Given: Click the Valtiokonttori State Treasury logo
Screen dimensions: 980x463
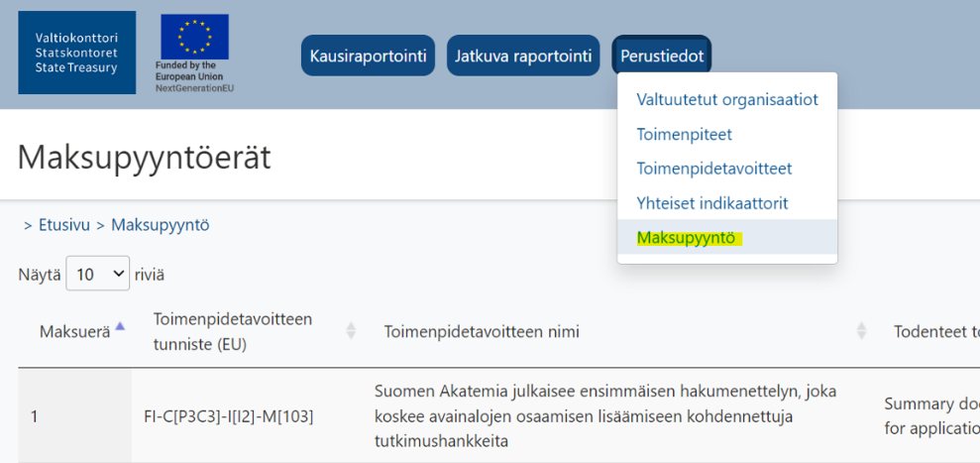Looking at the screenshot, I should (76, 53).
